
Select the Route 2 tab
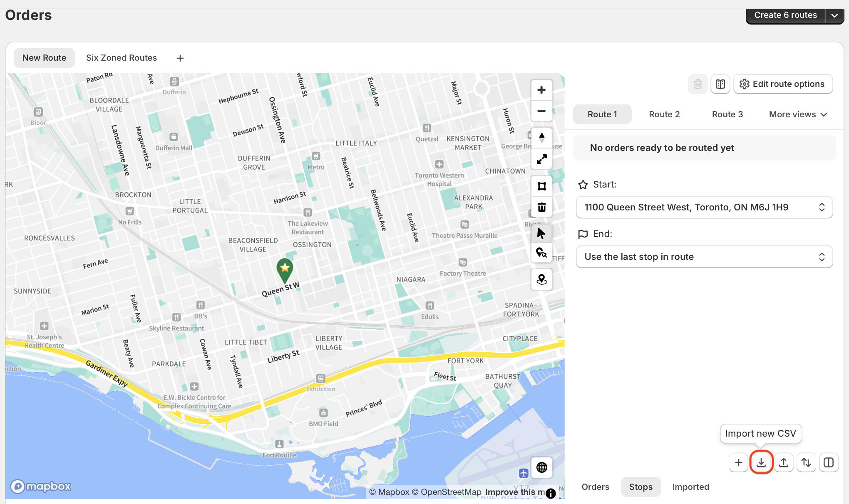coord(664,114)
